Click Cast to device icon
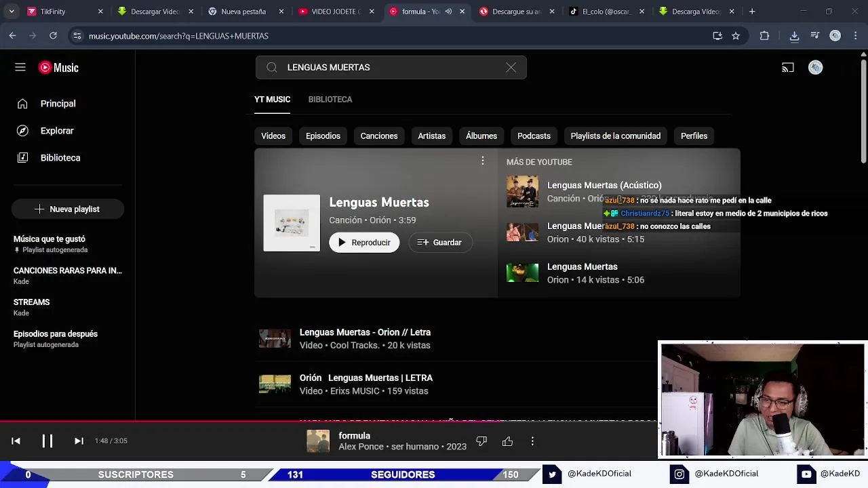The width and height of the screenshot is (868, 488). [x=788, y=67]
